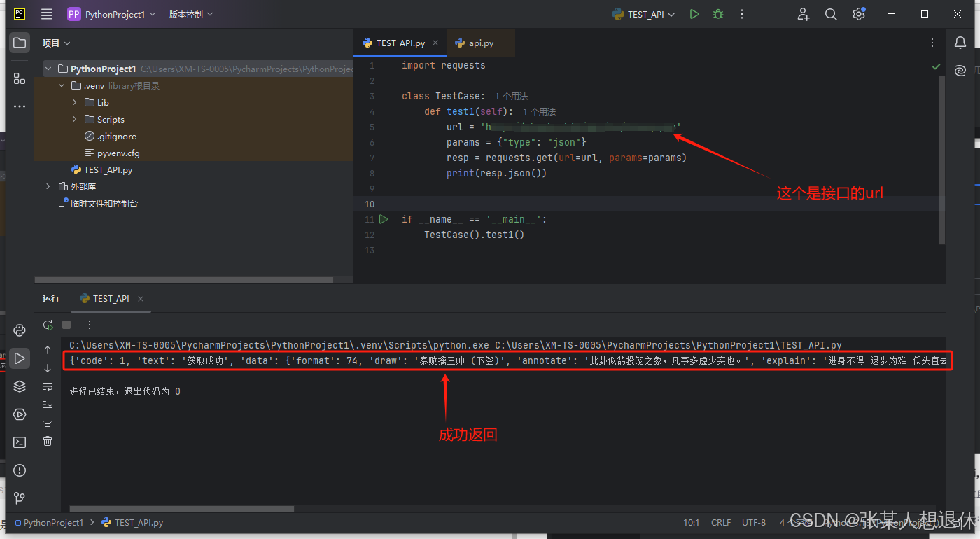
Task: Open Code With Me icon
Action: (x=804, y=14)
